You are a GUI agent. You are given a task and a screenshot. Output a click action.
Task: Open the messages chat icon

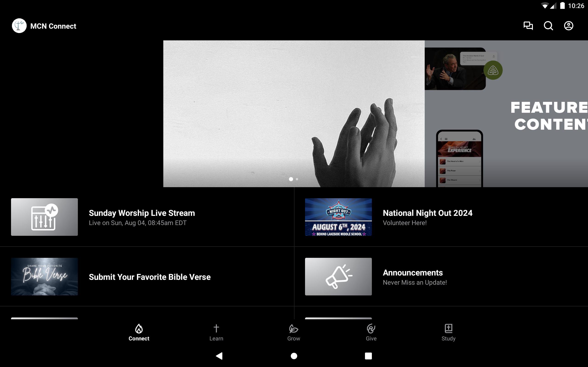point(528,26)
